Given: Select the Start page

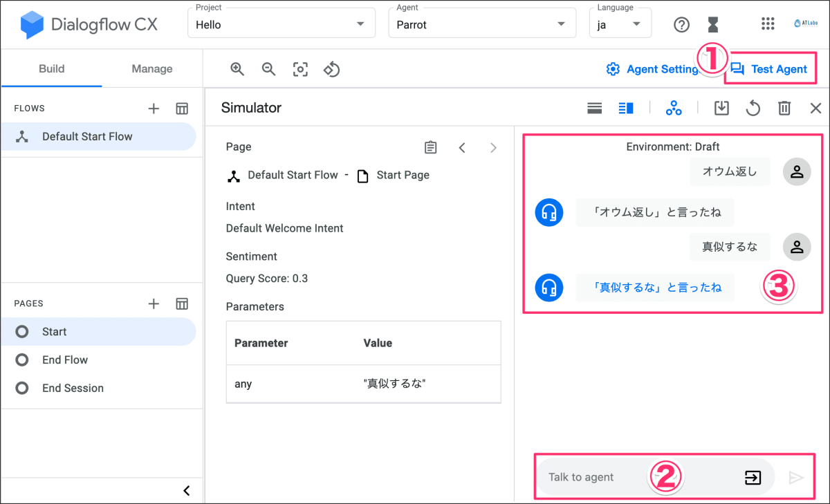Looking at the screenshot, I should 98,332.
